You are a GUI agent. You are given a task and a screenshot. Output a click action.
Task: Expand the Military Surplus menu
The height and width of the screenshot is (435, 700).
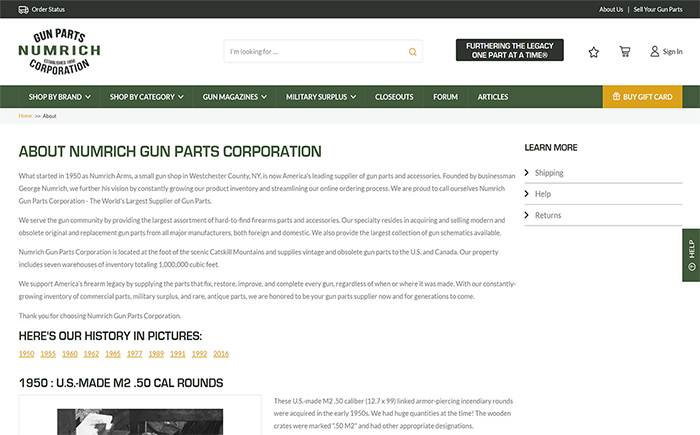321,97
